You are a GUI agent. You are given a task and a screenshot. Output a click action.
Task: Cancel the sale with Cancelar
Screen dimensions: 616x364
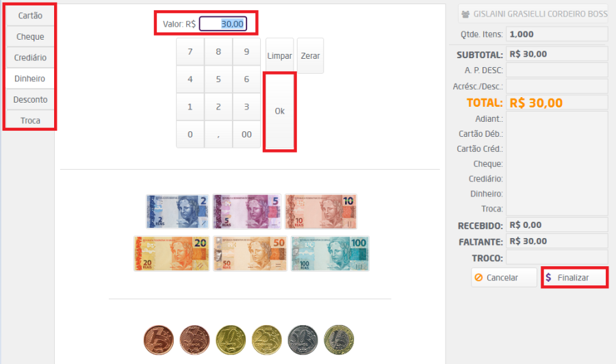504,278
